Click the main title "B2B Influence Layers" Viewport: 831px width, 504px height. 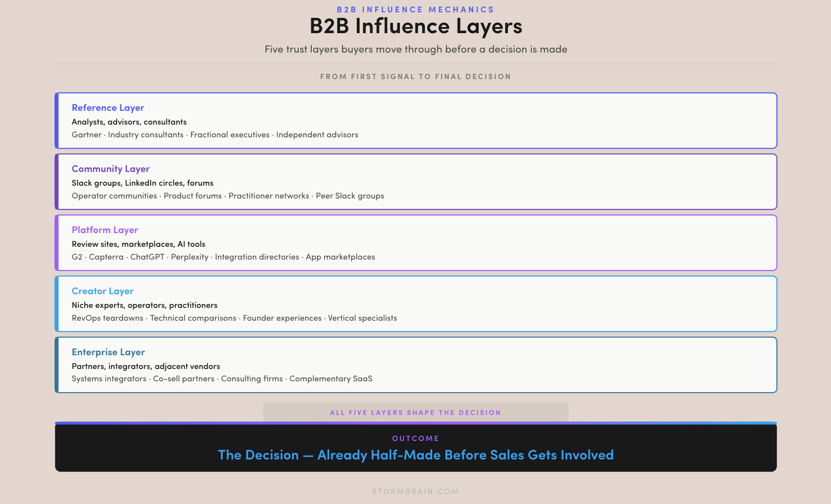tap(415, 27)
